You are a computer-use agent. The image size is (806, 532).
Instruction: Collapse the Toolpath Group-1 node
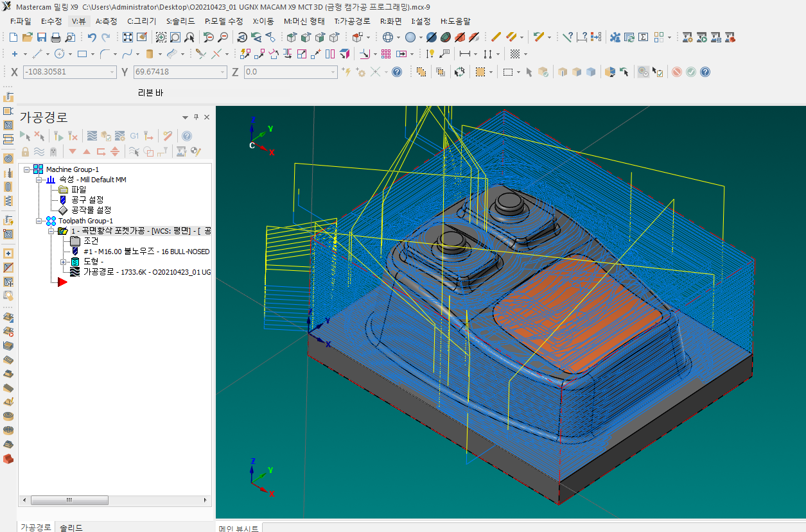pos(40,221)
